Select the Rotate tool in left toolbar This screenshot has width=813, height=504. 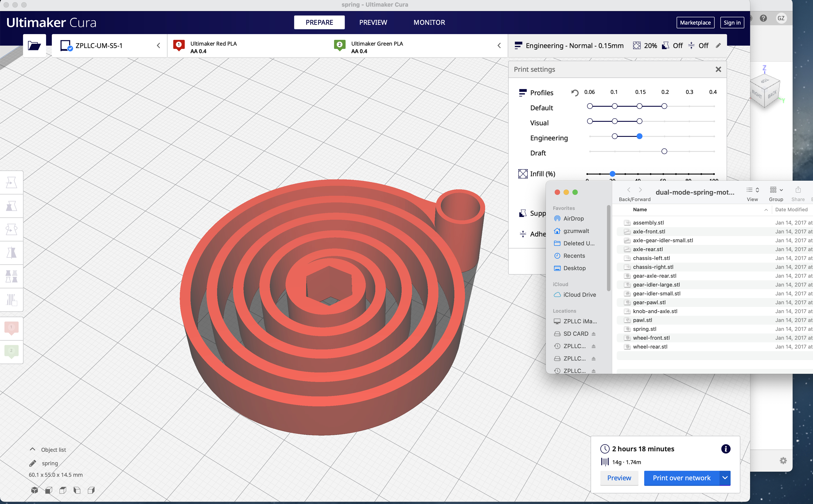11,229
